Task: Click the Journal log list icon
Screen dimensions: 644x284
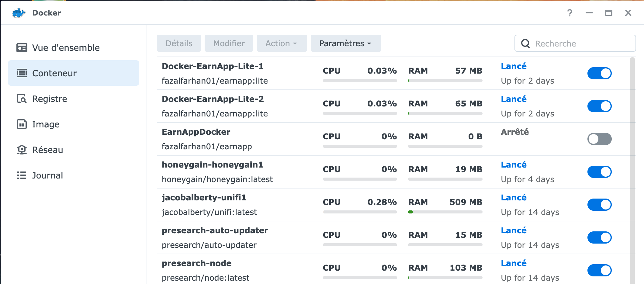Action: tap(22, 175)
